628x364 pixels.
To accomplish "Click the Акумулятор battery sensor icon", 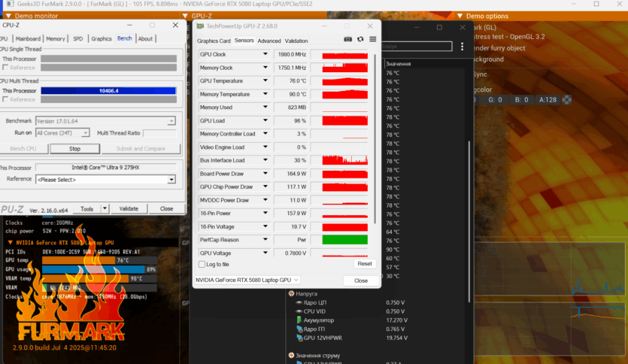I will click(x=299, y=320).
